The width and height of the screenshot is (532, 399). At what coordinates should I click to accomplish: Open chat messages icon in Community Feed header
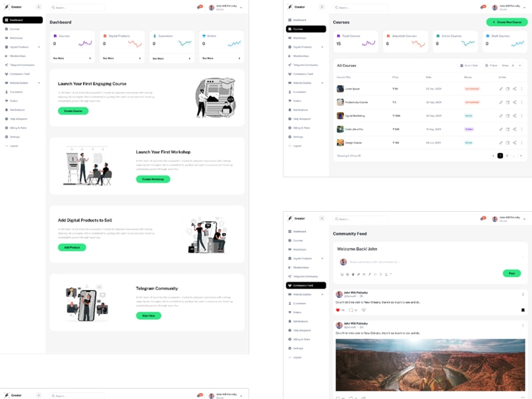483,218
